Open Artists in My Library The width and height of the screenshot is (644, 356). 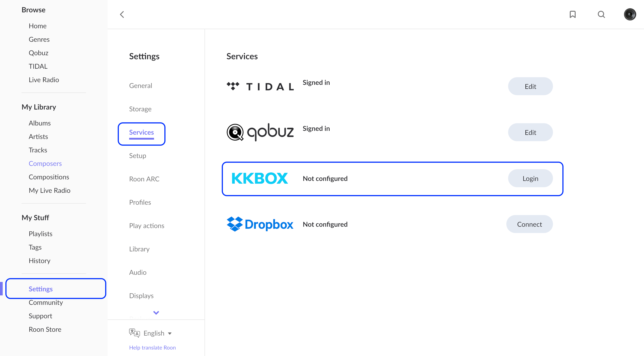[38, 137]
